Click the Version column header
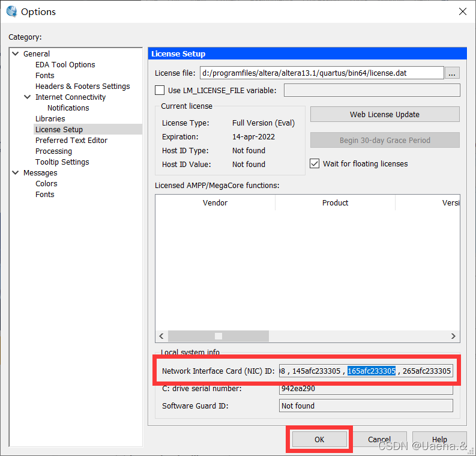 (428, 202)
